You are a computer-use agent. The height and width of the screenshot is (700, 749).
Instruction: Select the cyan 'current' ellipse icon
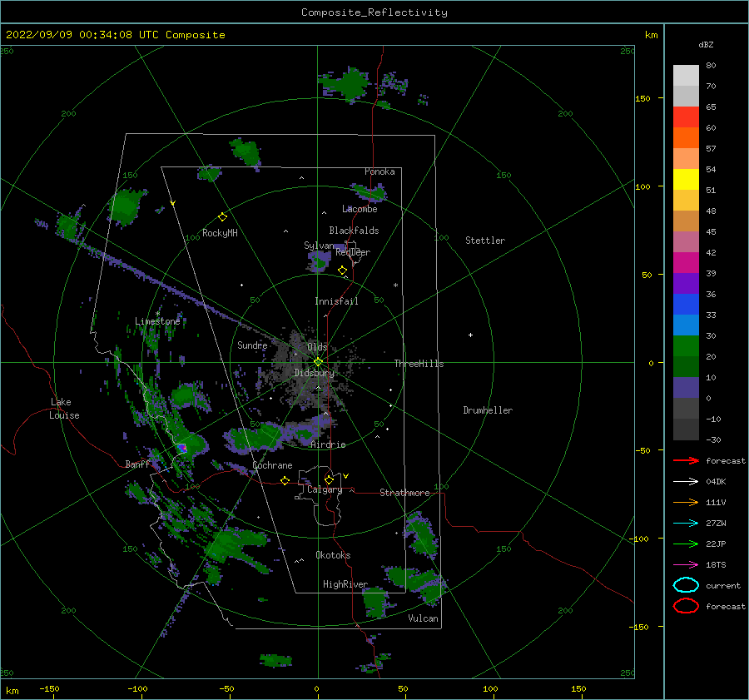coord(686,585)
